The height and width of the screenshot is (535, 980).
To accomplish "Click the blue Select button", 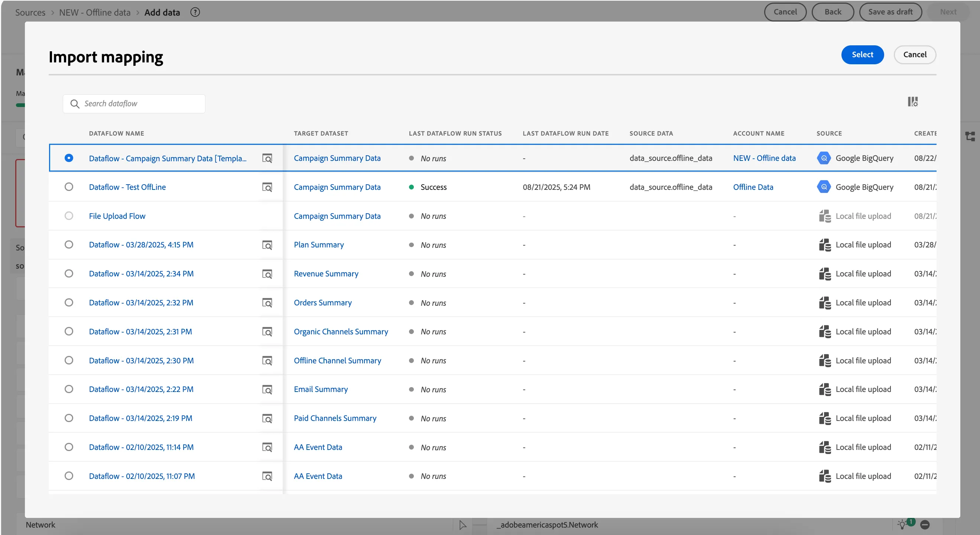I will [x=862, y=54].
